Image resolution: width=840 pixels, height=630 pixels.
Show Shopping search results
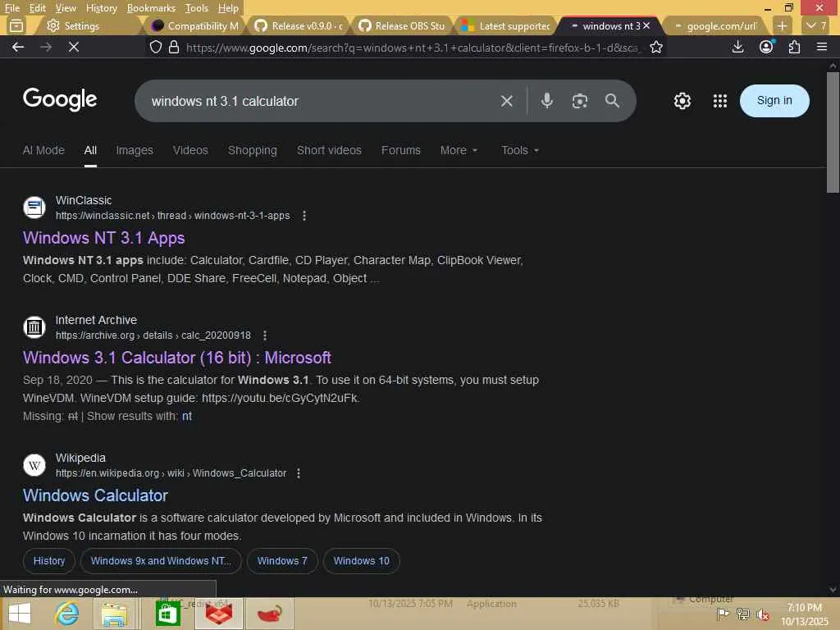click(253, 151)
